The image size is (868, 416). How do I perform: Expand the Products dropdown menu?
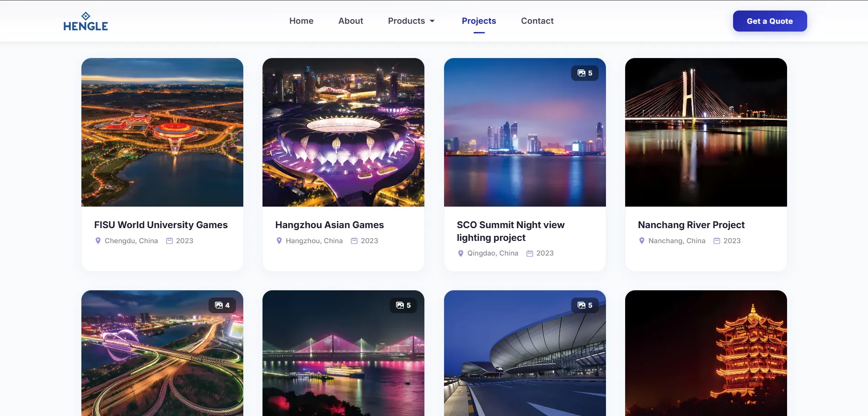point(412,21)
